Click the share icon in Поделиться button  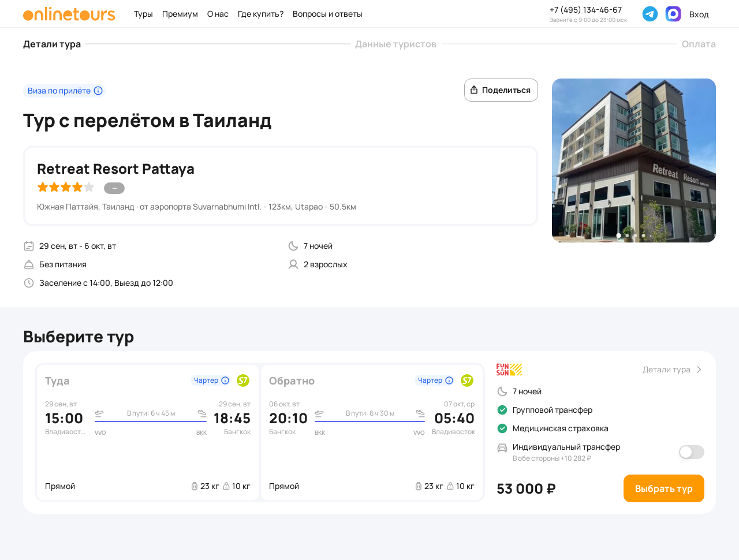pos(474,90)
